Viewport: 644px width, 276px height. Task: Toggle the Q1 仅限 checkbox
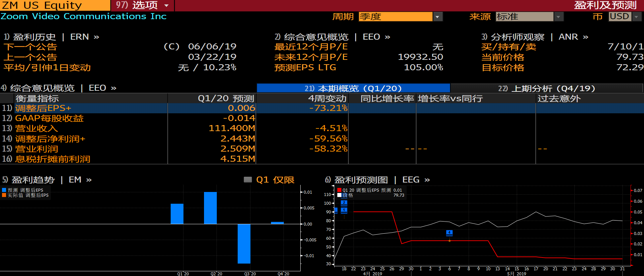tap(248, 180)
